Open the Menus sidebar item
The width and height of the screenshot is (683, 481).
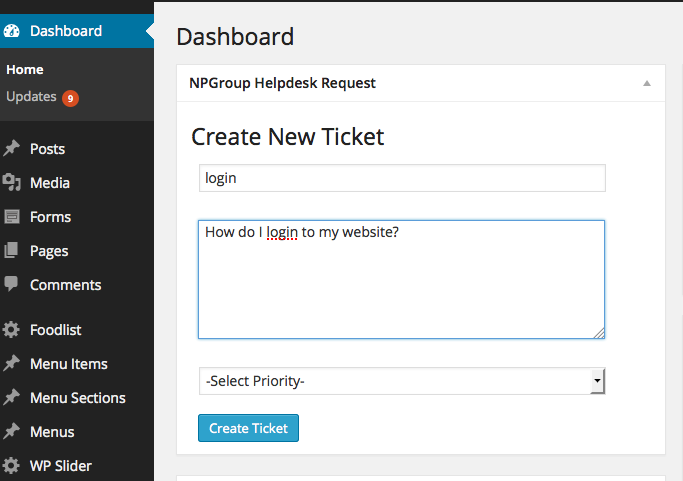point(52,432)
